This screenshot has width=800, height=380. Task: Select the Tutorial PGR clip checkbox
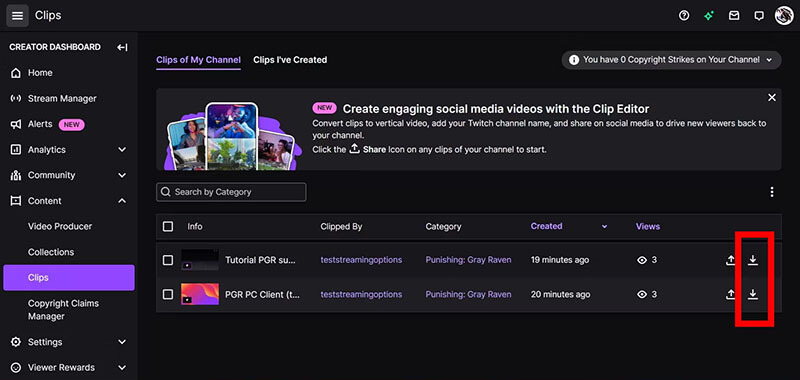[168, 260]
